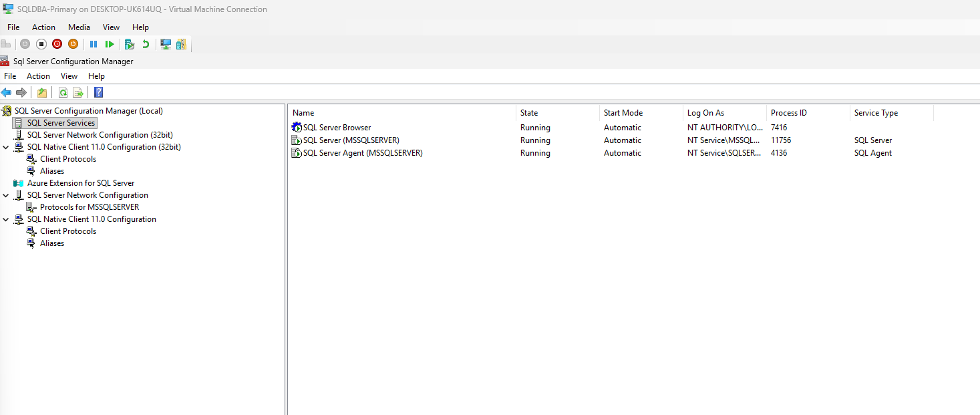Click process ID 11756
980x415 pixels.
point(781,140)
